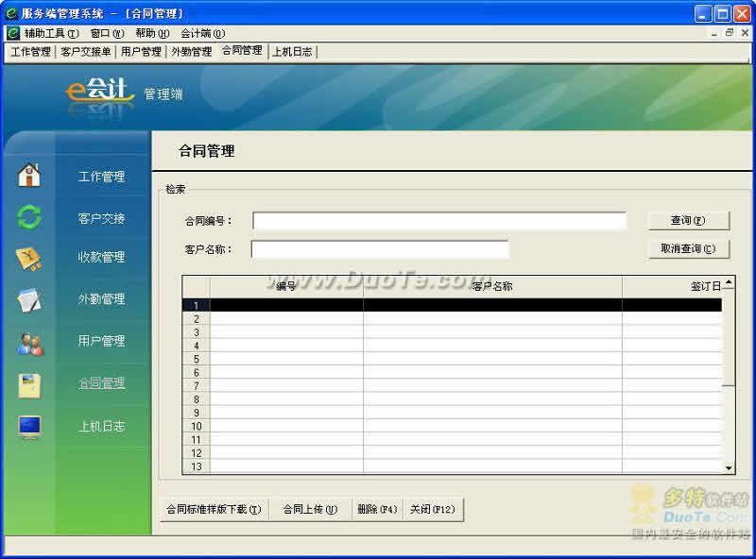The width and height of the screenshot is (756, 559).
Task: Open the 辅助工具(T) menu
Action: [x=52, y=33]
